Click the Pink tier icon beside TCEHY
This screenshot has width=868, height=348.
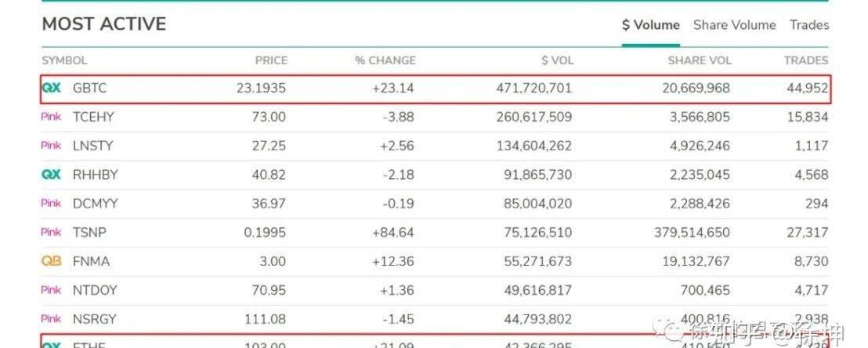(51, 117)
